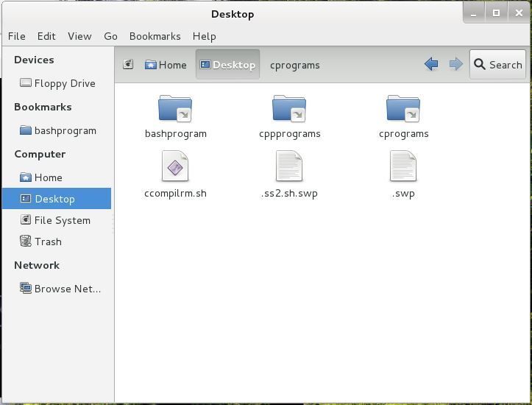Viewport: 532px width, 405px height.
Task: Open the Bookmarks menu
Action: pos(155,36)
